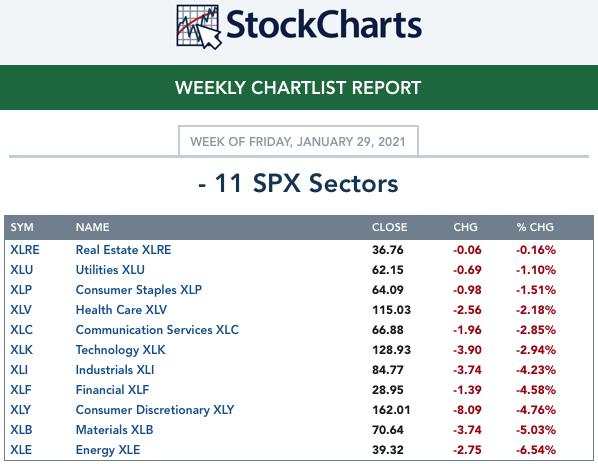Open the Real Estate XLRE name link
598x464 pixels.
click(123, 250)
